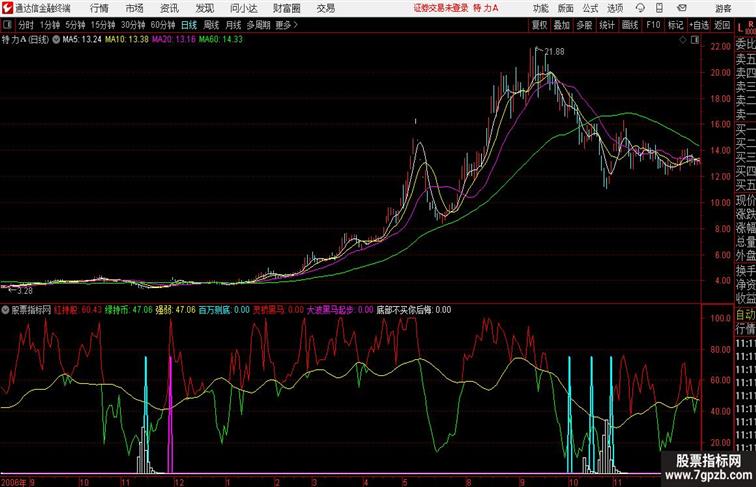Click the 100.0 indicator axis label
The height and width of the screenshot is (487, 756).
721,318
